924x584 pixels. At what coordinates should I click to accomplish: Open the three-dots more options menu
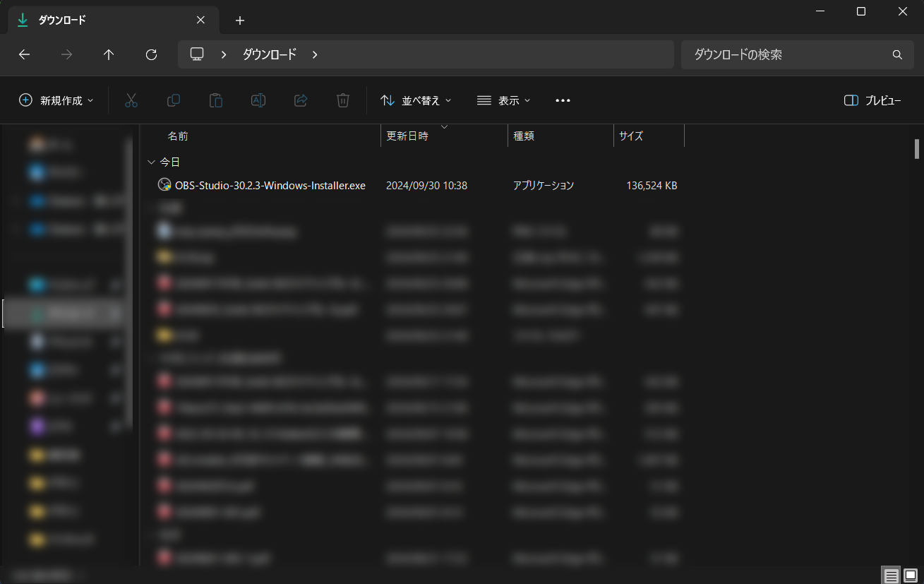coord(563,100)
